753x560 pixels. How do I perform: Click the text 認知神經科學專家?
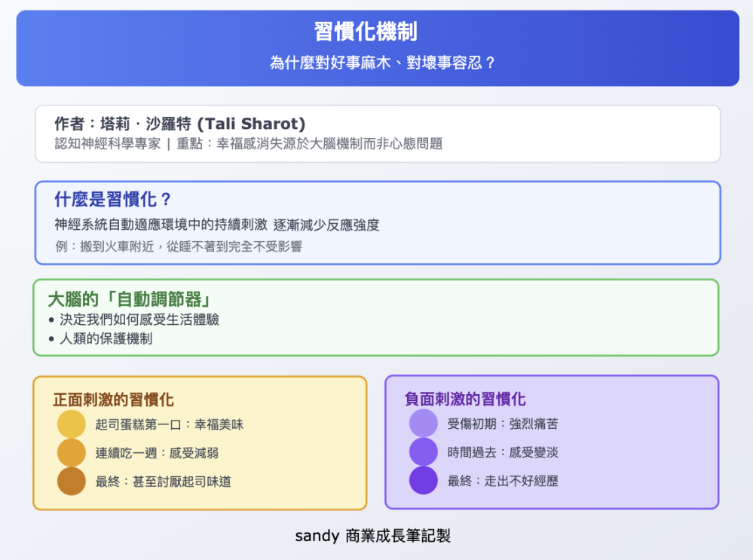point(108,144)
